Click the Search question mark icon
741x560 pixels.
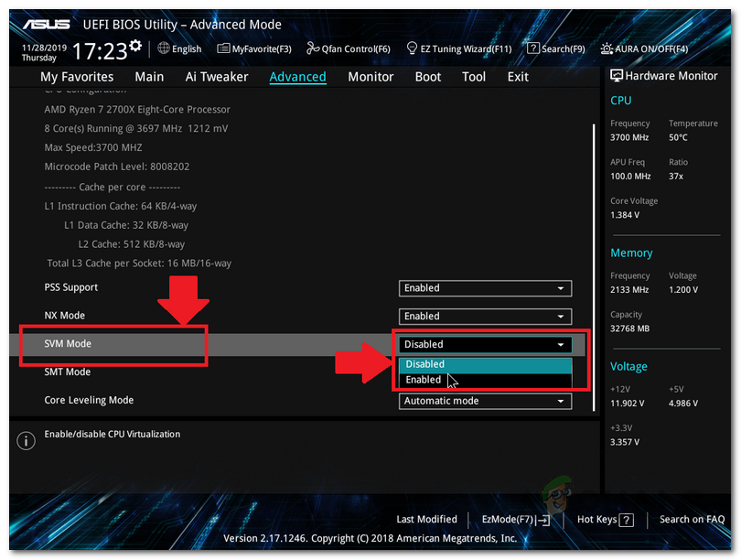pos(533,48)
